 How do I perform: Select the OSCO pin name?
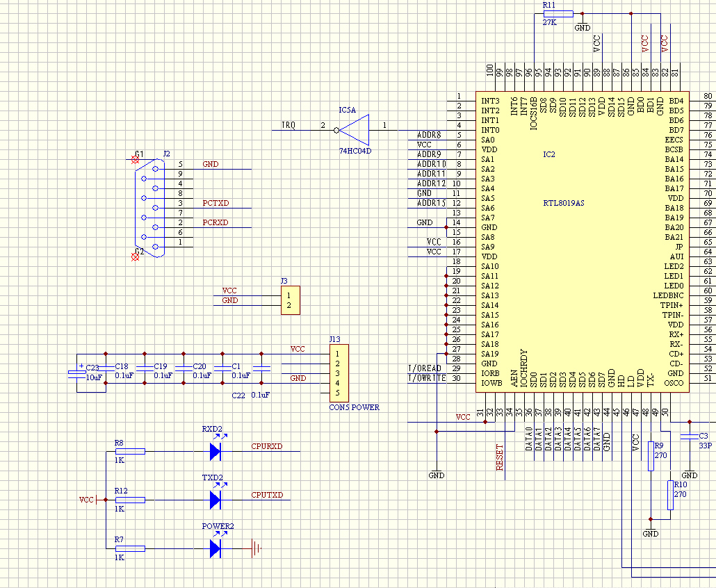674,383
